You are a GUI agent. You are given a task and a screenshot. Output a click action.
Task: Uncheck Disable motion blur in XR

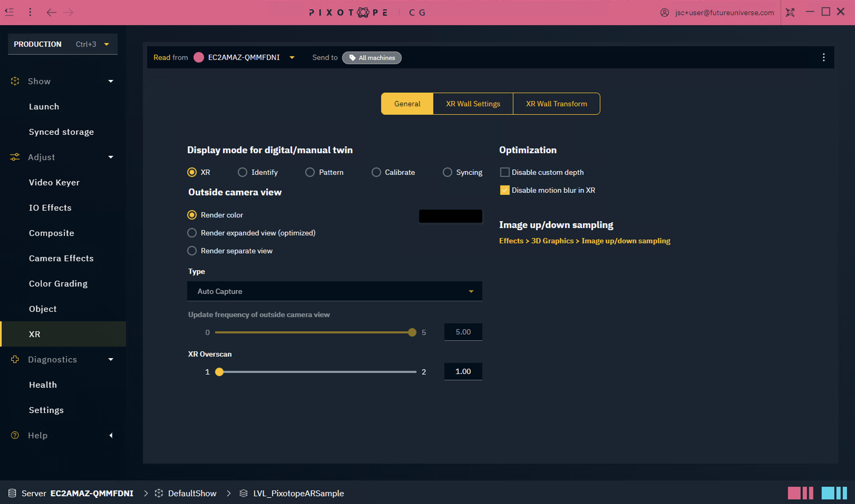coord(504,190)
